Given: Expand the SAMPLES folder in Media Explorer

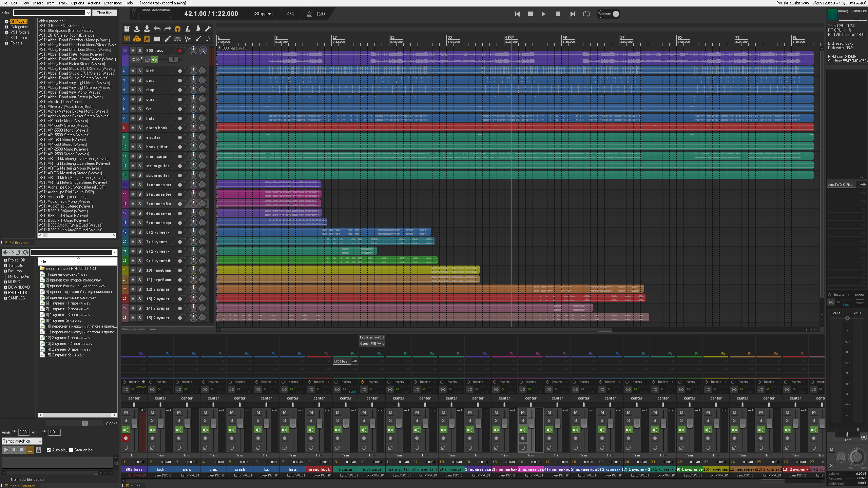Looking at the screenshot, I should (x=5, y=298).
